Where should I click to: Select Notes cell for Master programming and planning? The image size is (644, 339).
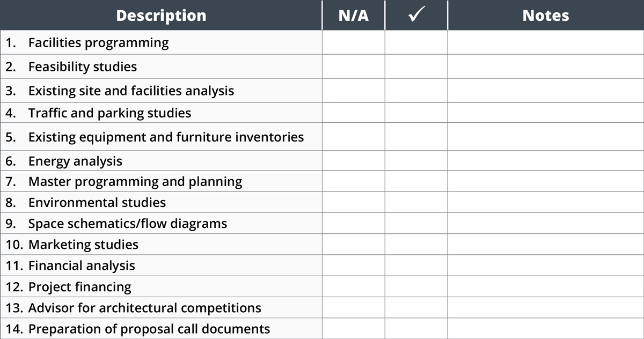(546, 181)
